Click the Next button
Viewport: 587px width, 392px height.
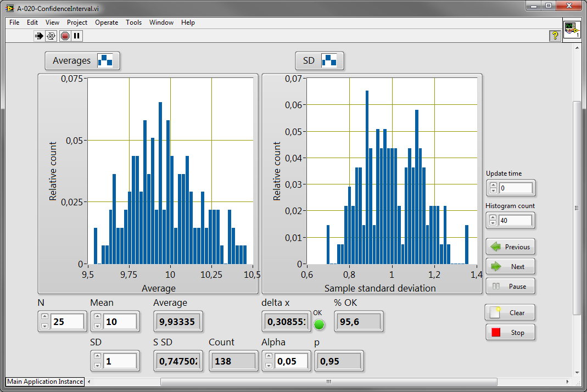tap(510, 267)
